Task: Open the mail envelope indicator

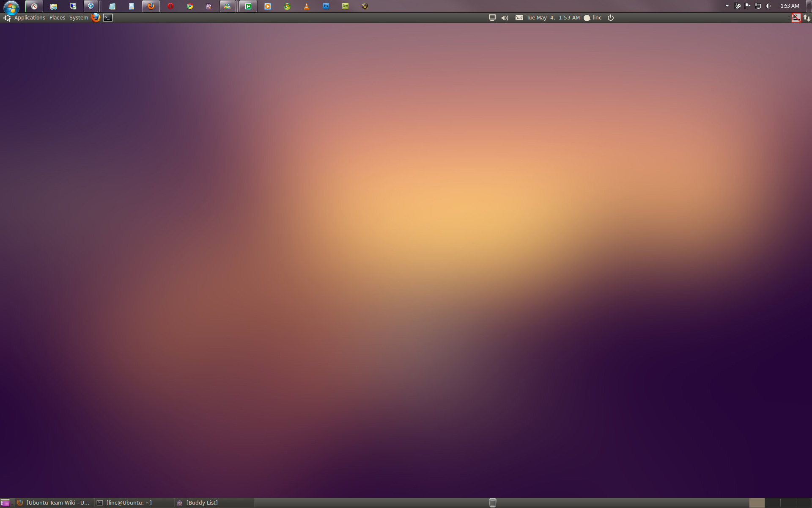Action: 519,18
